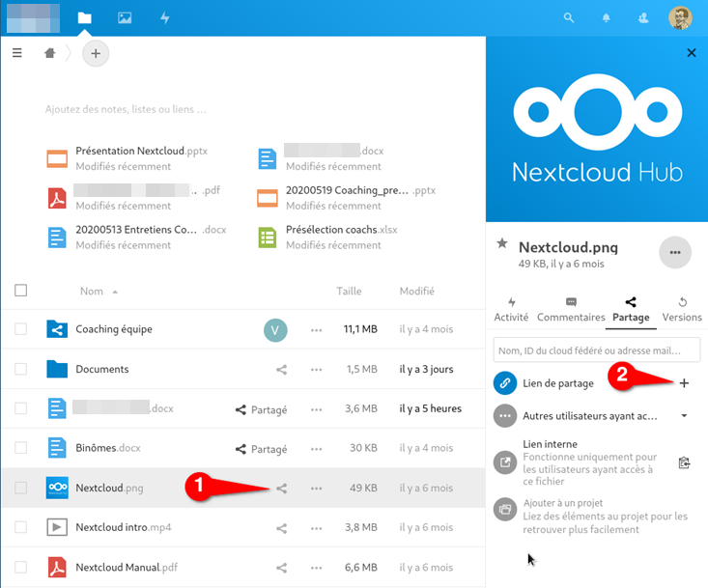Open the sidebar three-dot actions menu
The width and height of the screenshot is (708, 588).
(674, 253)
